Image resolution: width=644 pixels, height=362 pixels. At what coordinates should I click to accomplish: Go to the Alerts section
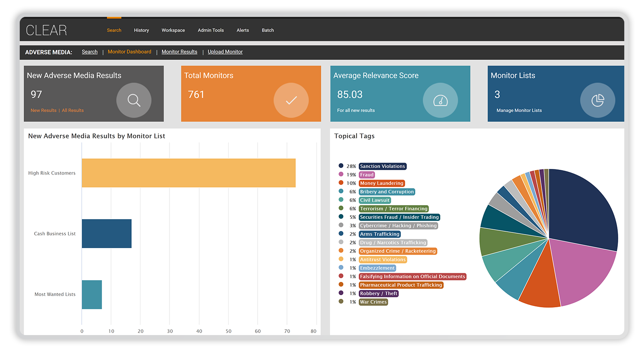click(243, 30)
